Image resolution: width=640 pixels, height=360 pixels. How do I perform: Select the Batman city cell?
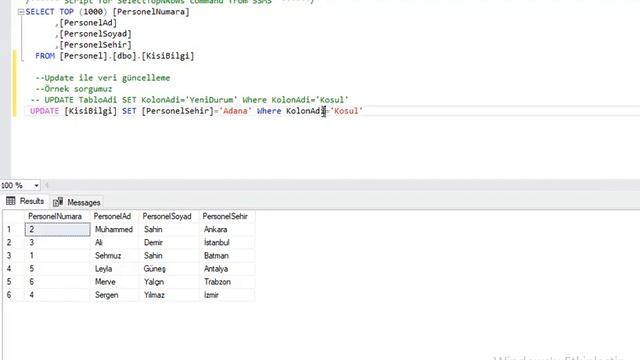pos(227,256)
